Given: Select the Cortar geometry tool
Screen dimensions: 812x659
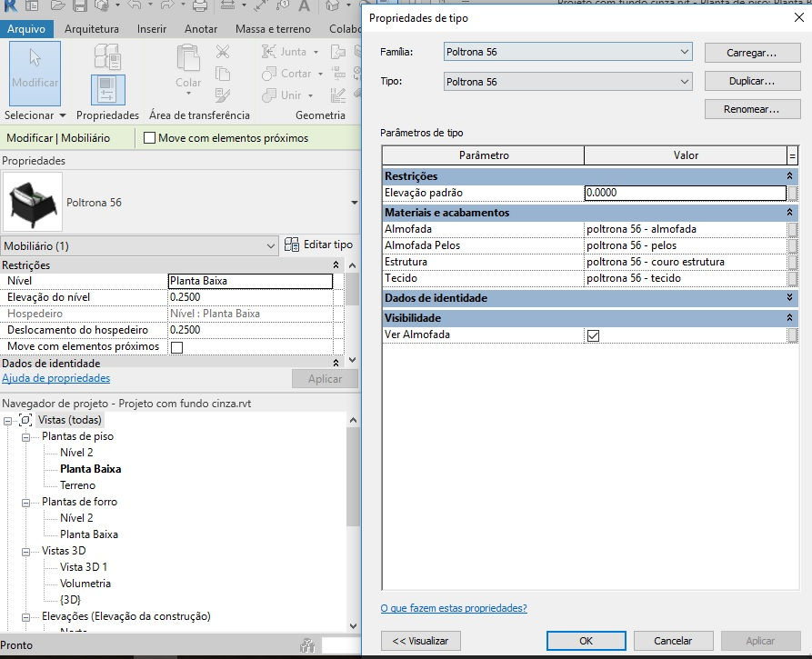Looking at the screenshot, I should pyautogui.click(x=292, y=74).
